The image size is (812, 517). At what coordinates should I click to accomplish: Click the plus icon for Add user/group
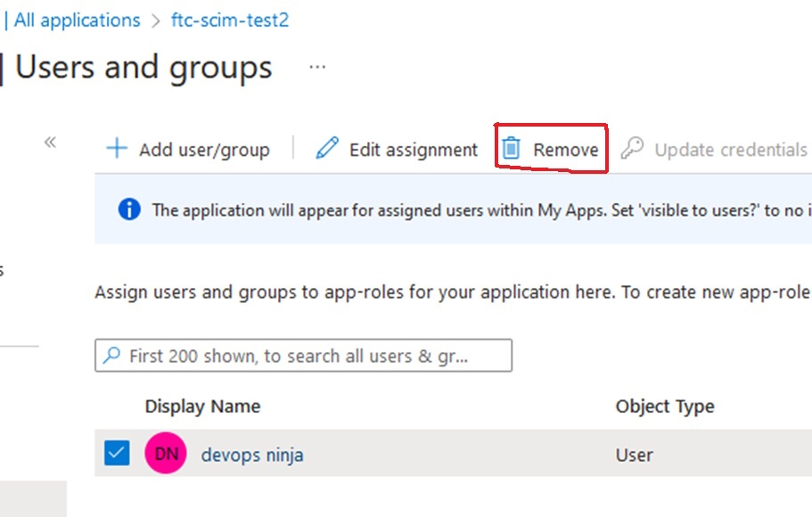tap(117, 149)
